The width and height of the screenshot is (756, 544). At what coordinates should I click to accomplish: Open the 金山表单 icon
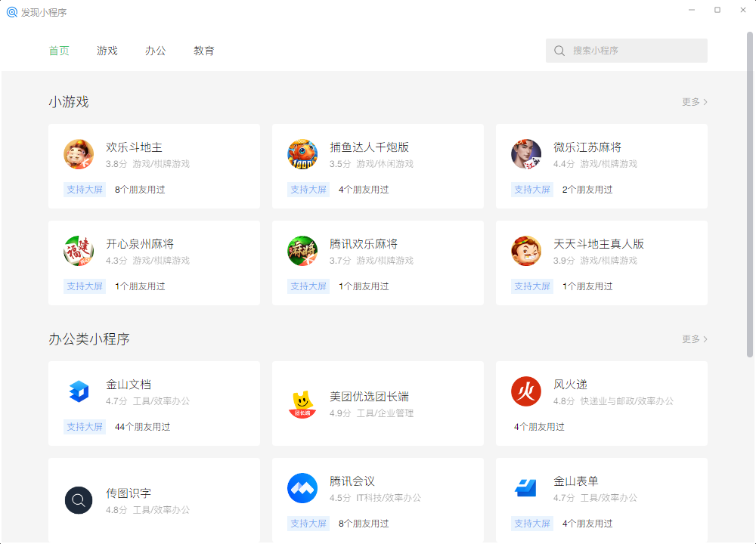(x=526, y=488)
